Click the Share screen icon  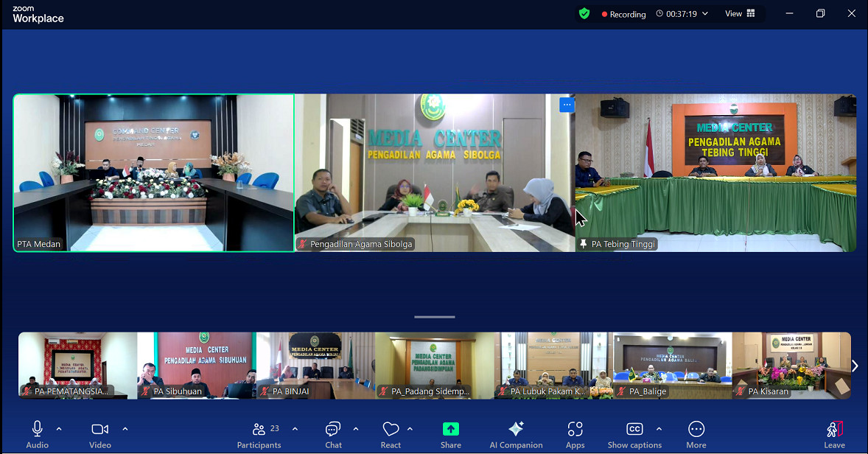[450, 434]
